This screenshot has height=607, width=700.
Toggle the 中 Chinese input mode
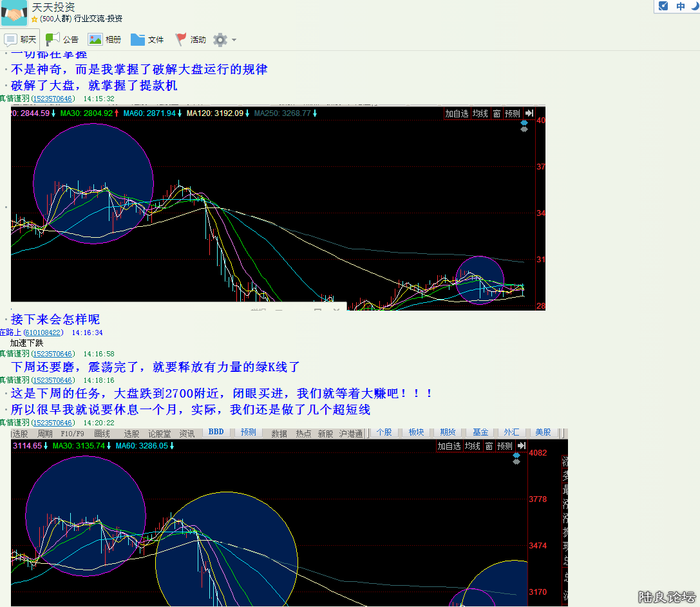(x=680, y=6)
